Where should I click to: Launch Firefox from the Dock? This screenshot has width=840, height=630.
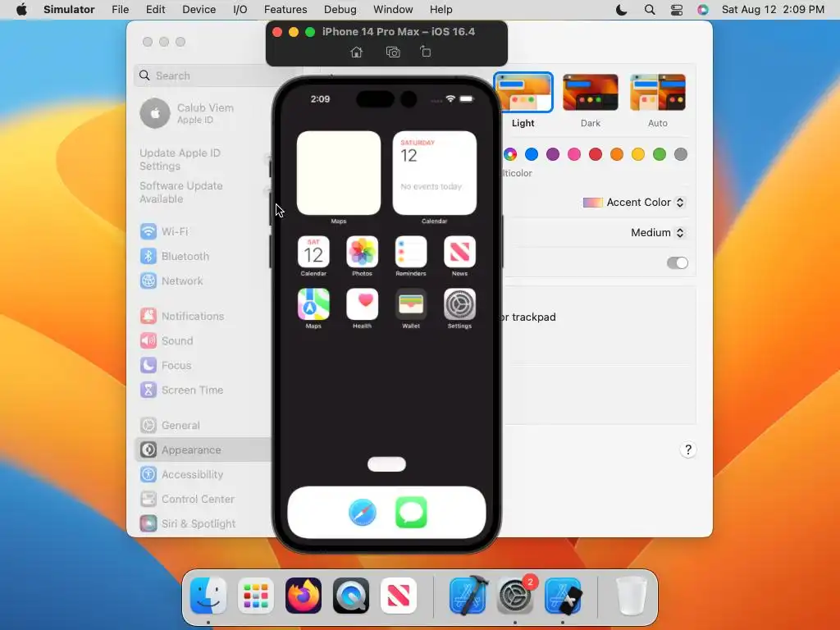(x=304, y=596)
